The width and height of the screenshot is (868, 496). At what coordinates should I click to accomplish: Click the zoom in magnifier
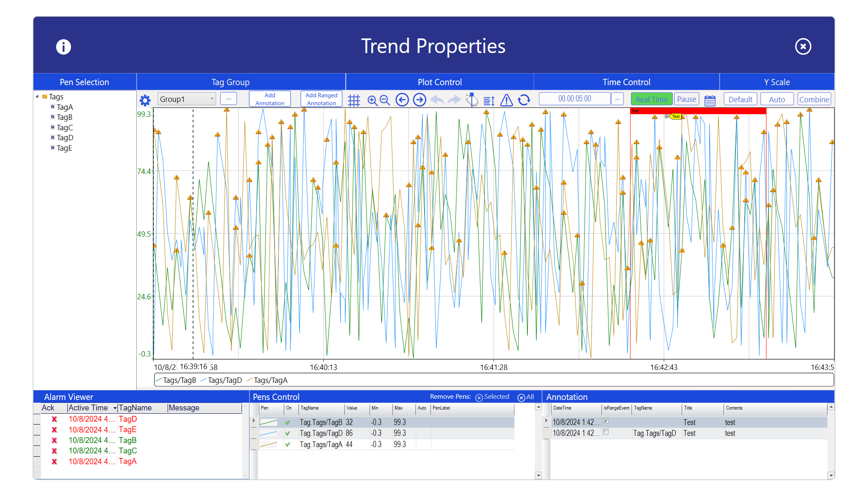point(372,100)
